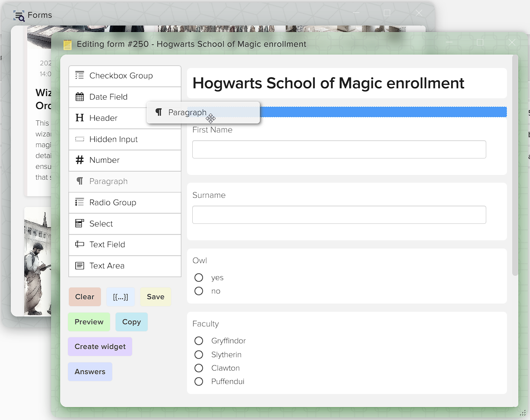Select Owl 'no' radio button
This screenshot has height=420, width=530.
199,291
